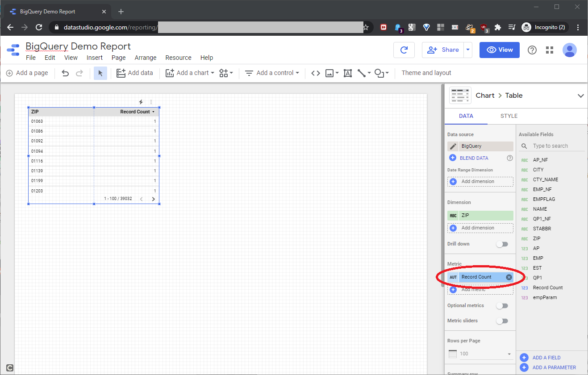The image size is (588, 375).
Task: Go to the previous page of the table
Action: [142, 199]
